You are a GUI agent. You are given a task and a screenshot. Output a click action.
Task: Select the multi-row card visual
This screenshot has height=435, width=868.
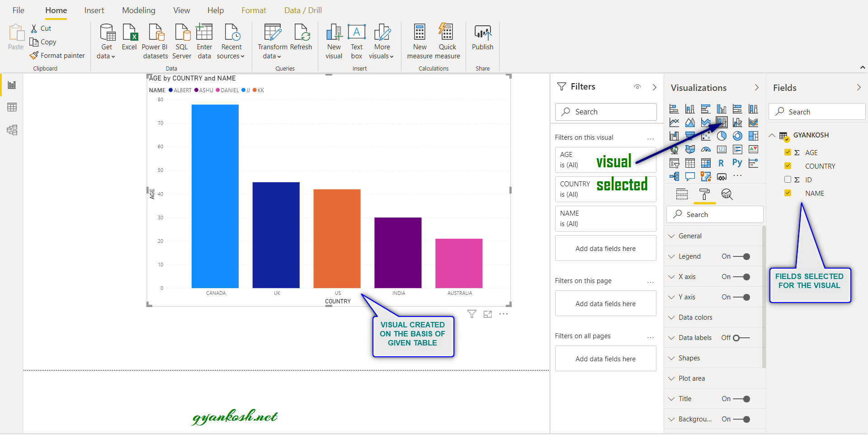737,149
